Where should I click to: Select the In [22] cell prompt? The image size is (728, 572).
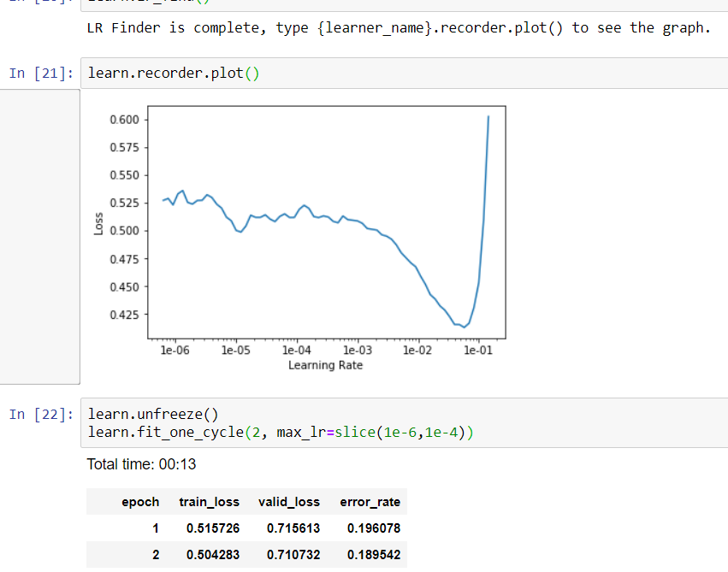pos(38,415)
